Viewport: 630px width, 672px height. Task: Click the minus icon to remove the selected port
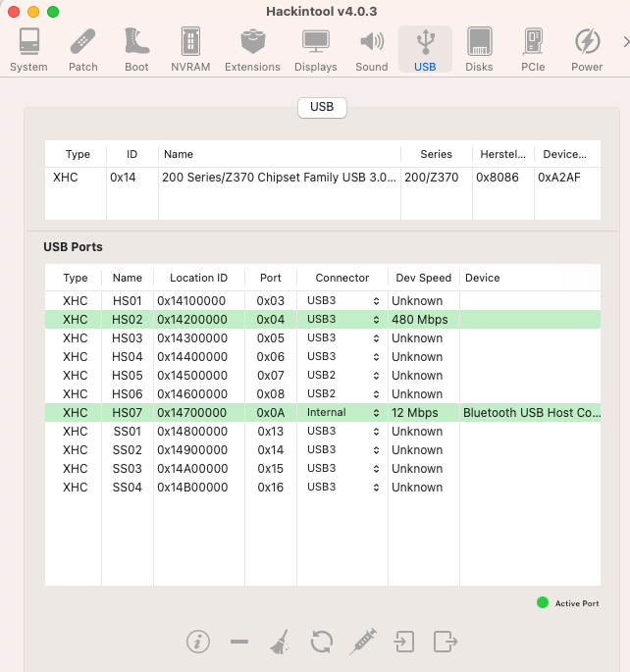239,642
